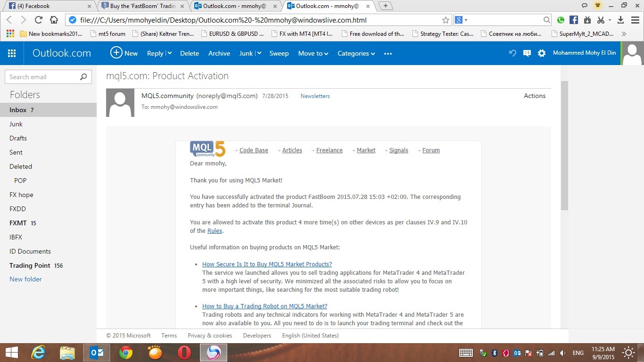Go back in browser history

pos(9,20)
